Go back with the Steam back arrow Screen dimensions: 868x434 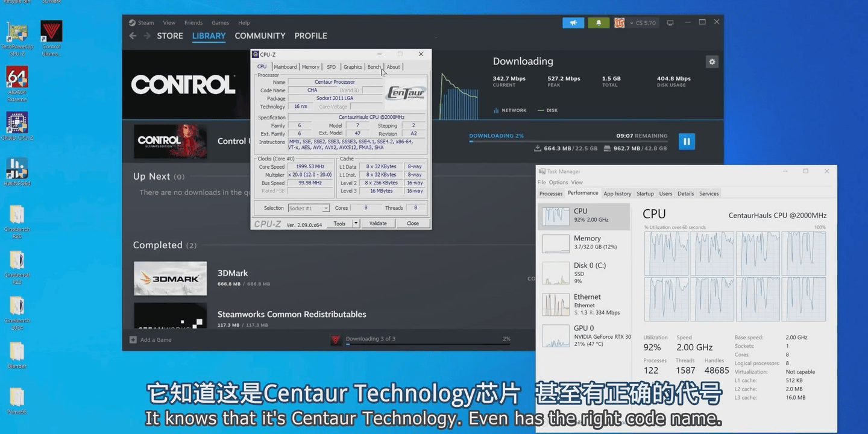(133, 36)
